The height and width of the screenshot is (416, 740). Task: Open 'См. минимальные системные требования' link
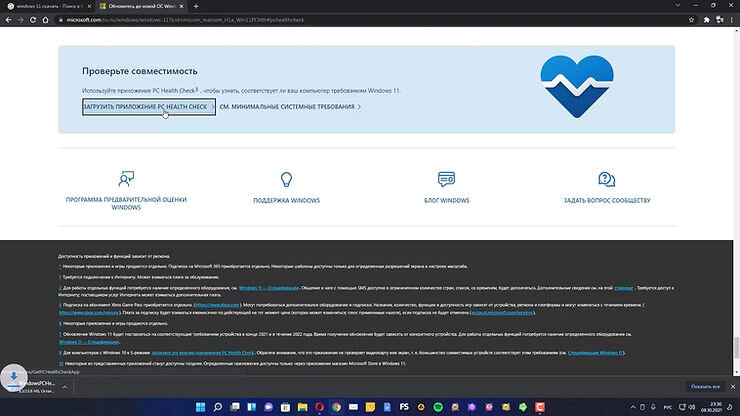coord(290,107)
